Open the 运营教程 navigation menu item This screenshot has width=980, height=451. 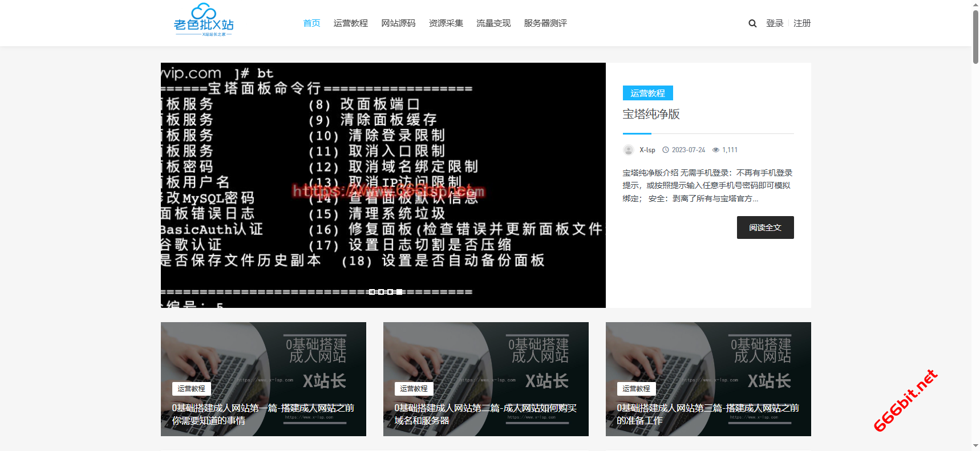[351, 23]
